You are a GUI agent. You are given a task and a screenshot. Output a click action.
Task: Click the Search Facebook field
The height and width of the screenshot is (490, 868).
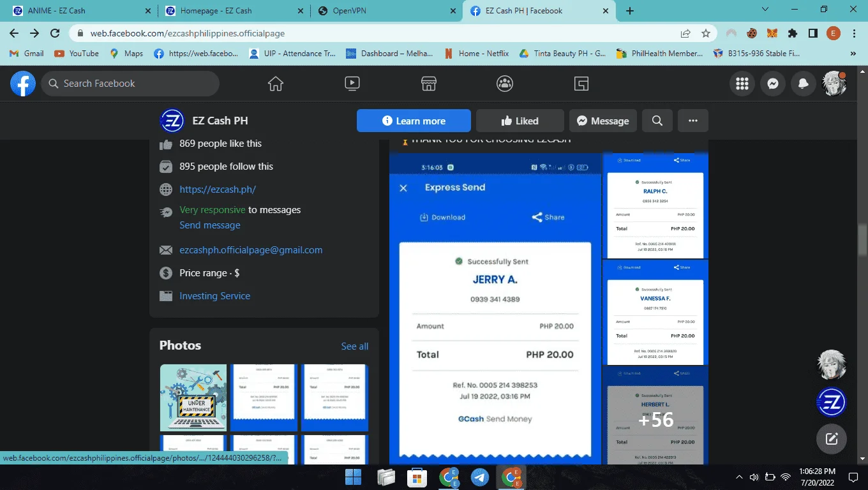pos(130,84)
